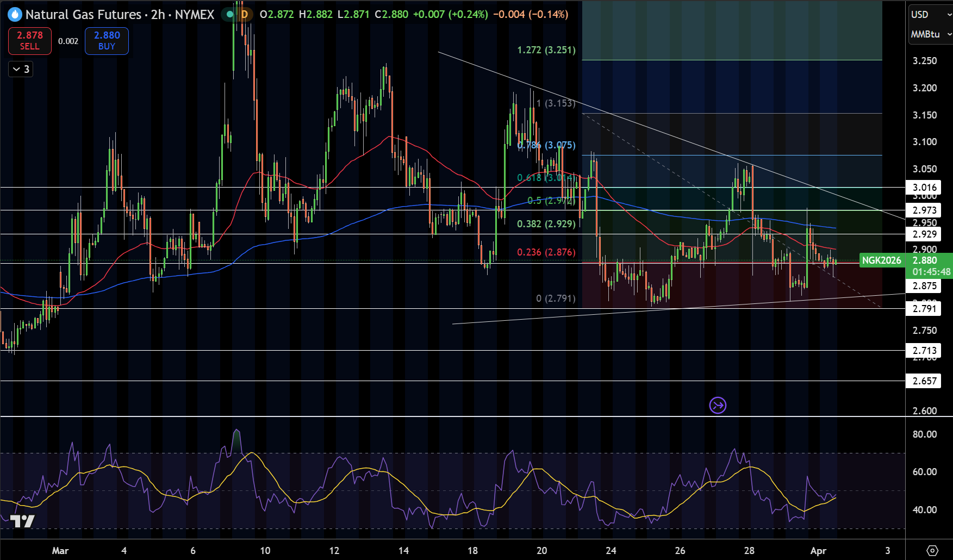The width and height of the screenshot is (953, 560).
Task: Click the open value O2.872
Action: (277, 15)
